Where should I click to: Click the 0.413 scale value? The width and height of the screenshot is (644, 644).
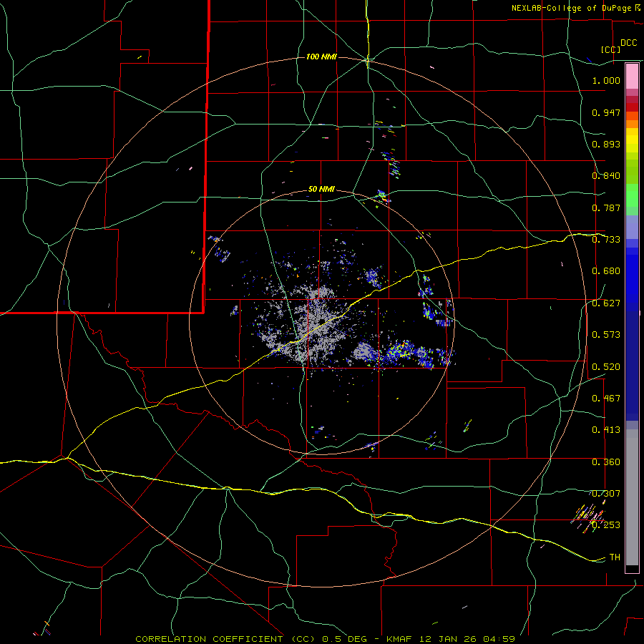(606, 430)
